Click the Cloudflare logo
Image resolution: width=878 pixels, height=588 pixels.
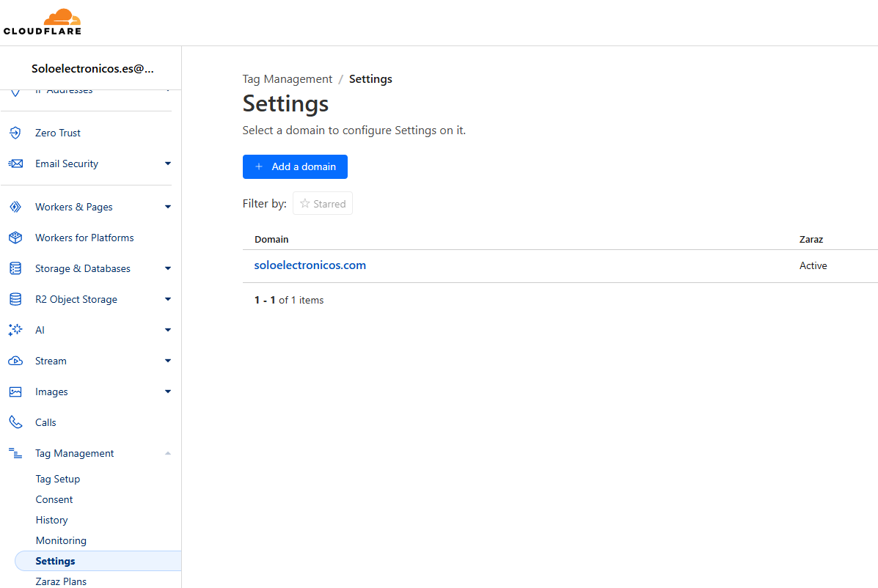(43, 22)
